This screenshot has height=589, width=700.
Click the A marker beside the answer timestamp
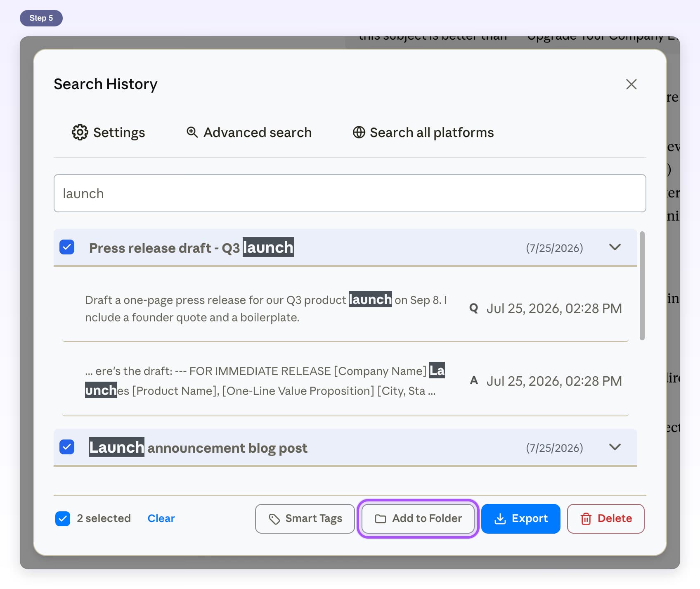[x=474, y=380]
